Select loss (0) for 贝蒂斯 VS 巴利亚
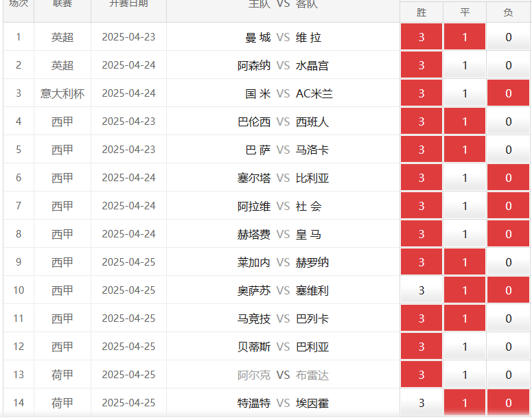This screenshot has width=532, height=418. [508, 347]
